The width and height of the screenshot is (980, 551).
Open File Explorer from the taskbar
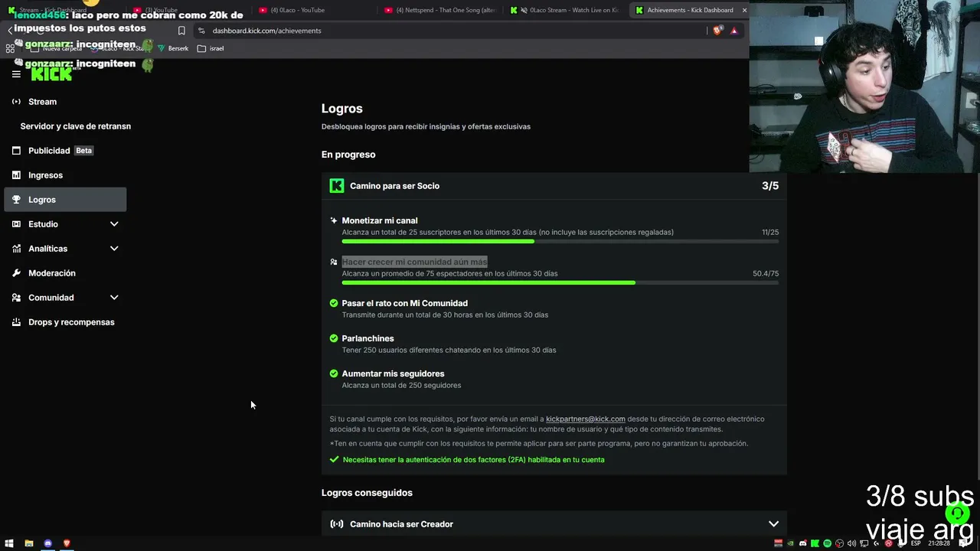point(29,543)
